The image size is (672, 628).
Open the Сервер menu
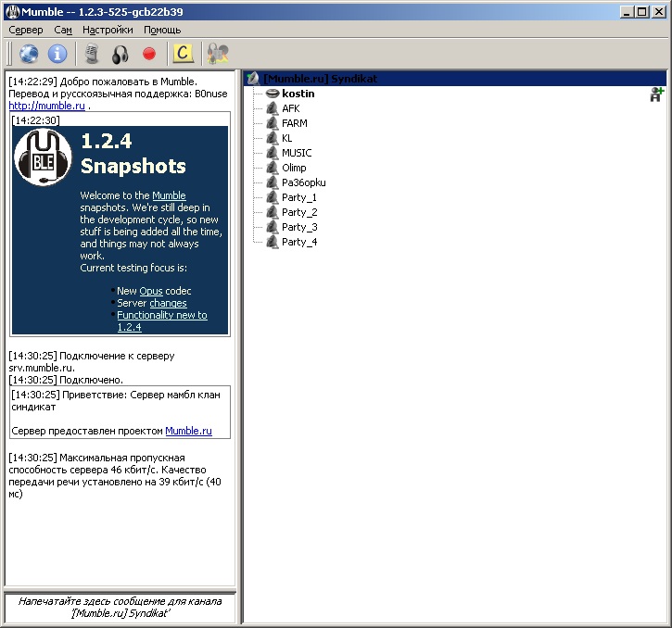click(x=26, y=30)
